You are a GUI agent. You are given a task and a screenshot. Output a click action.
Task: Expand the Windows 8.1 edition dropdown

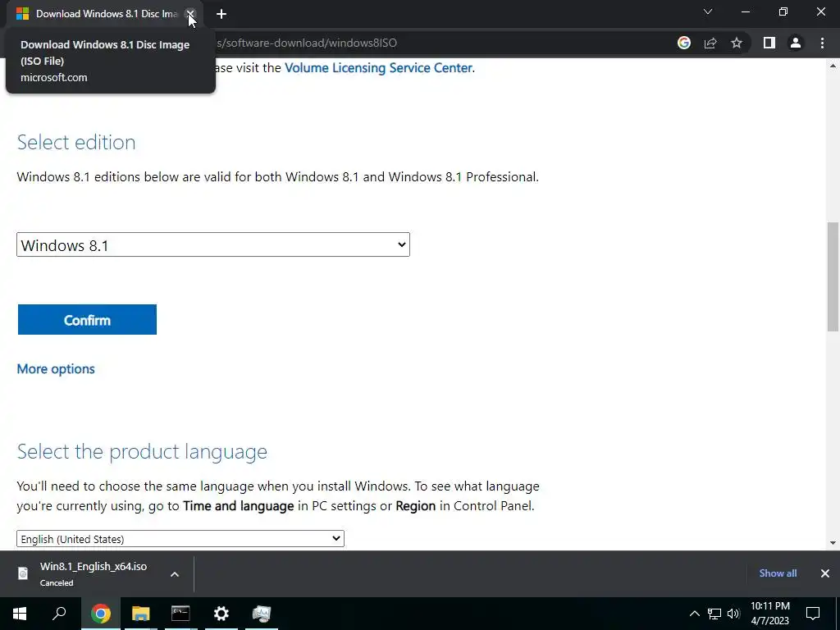[x=213, y=244]
